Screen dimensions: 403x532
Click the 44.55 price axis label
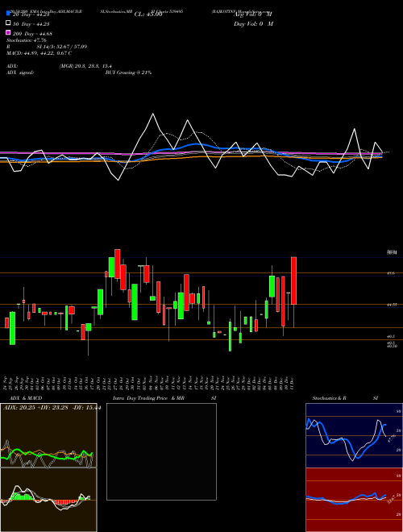tap(392, 305)
